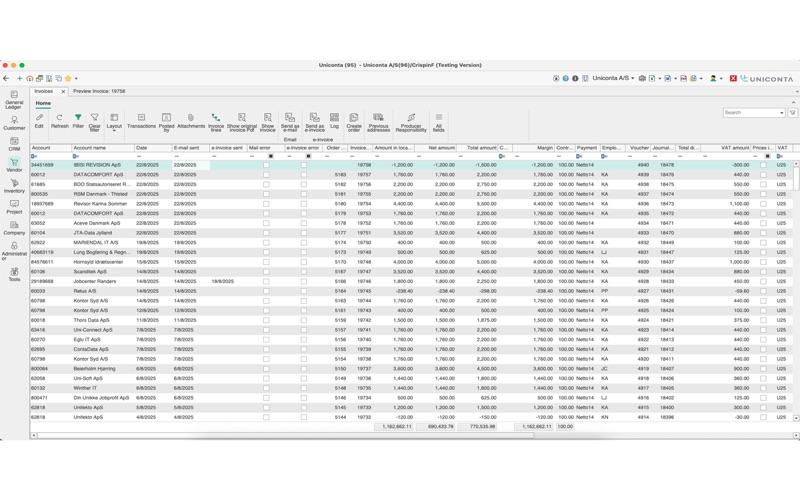Toggle e-invoice error filter checkbox in filter row
Image resolution: width=800 pixels, height=500 pixels.
[309, 156]
